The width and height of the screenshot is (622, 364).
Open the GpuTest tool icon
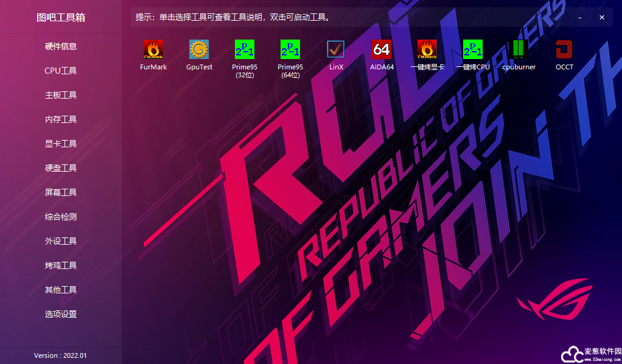[x=199, y=49]
